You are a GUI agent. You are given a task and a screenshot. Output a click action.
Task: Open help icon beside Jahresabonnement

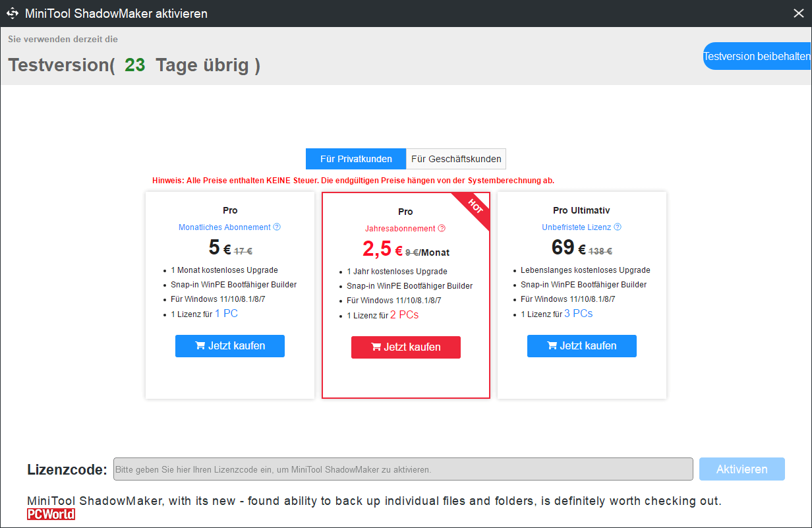click(x=442, y=229)
